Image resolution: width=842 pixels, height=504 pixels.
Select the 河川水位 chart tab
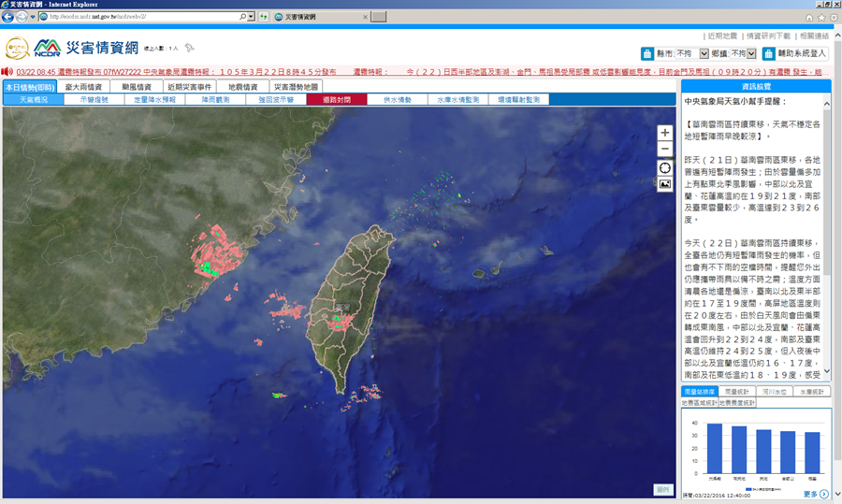[x=775, y=392]
